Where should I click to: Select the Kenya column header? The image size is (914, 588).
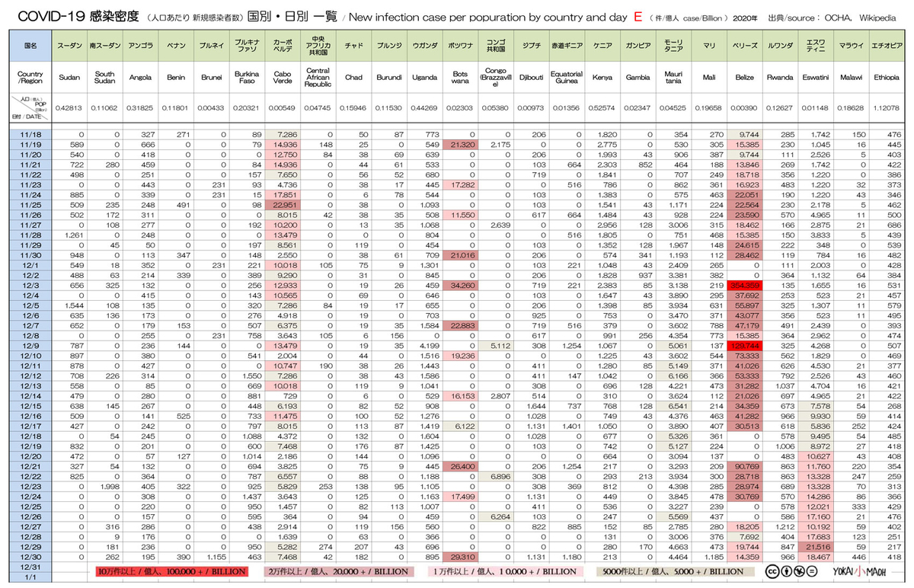(602, 78)
